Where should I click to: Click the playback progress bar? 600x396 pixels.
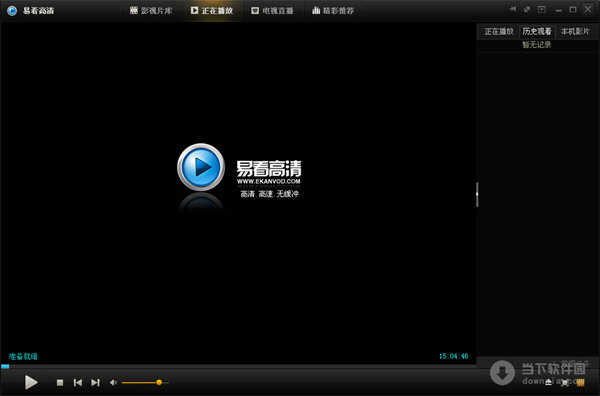point(238,366)
